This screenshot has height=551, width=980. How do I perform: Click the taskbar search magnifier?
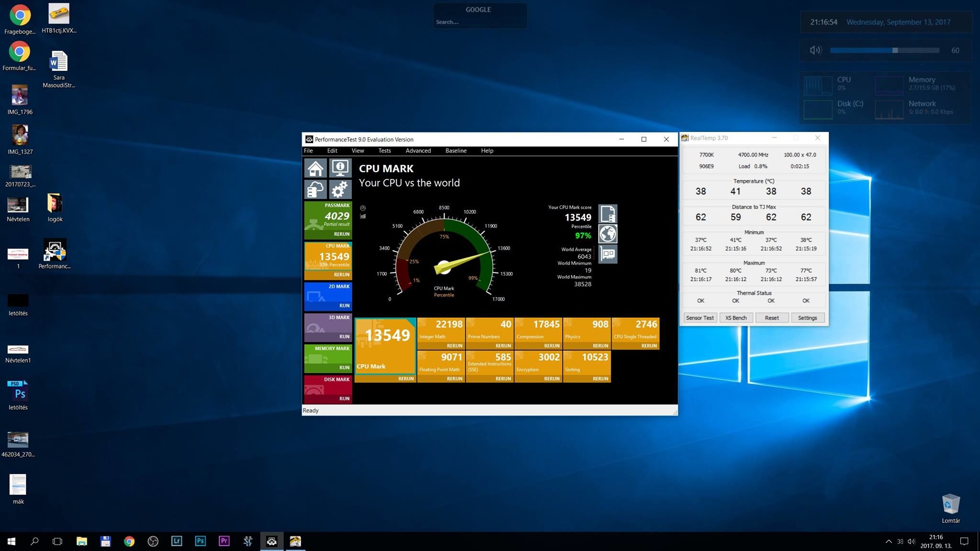coord(34,541)
